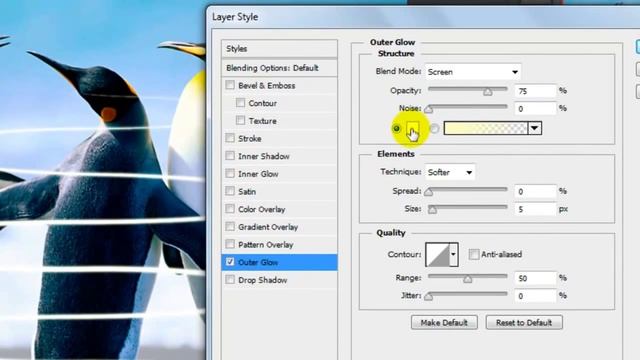
Task: Select the Outer Glow style row
Action: [x=279, y=262]
